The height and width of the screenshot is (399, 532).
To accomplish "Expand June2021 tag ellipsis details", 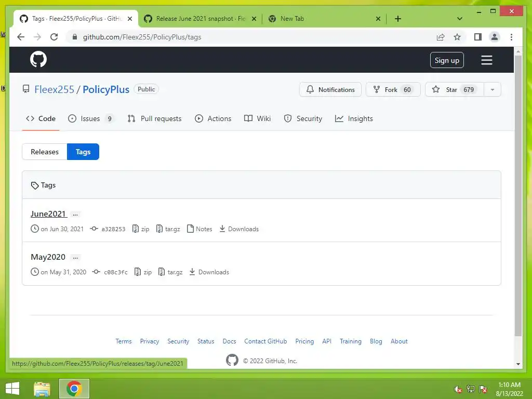I will [75, 215].
